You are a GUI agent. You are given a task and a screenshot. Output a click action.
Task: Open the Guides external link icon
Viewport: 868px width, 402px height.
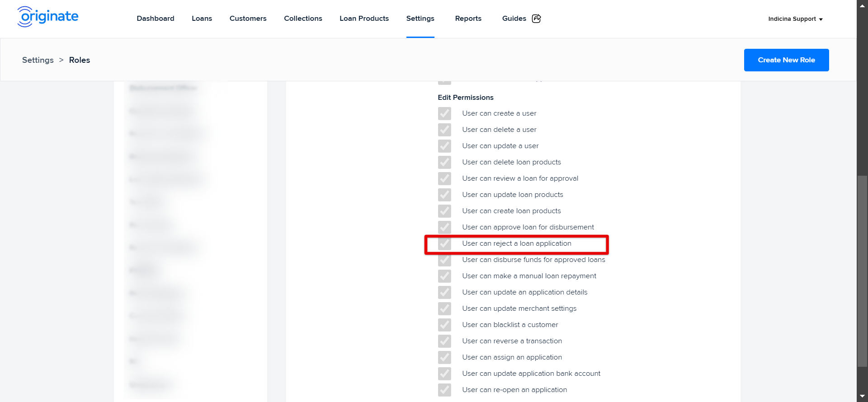pyautogui.click(x=536, y=19)
